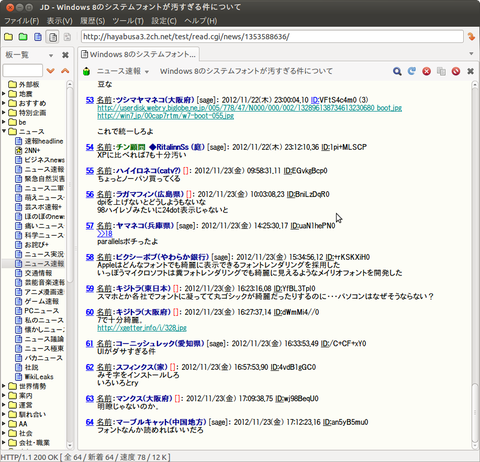The image size is (480, 462).
Task: Click the orange go arrow beside URL bar
Action: (471, 37)
